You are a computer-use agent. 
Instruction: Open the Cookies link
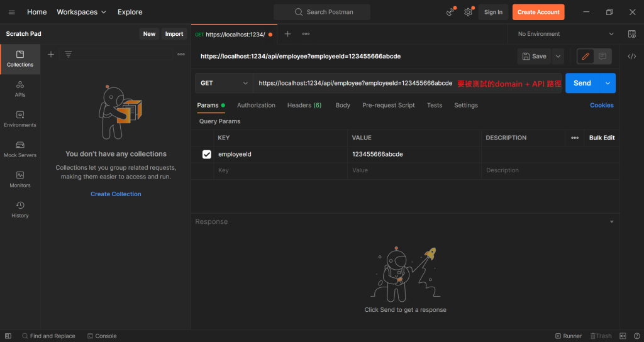point(602,105)
